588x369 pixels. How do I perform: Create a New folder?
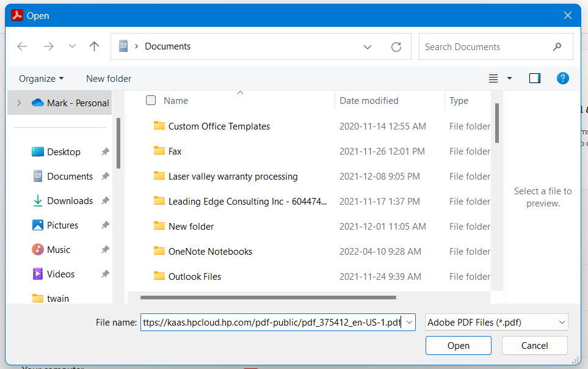click(108, 78)
